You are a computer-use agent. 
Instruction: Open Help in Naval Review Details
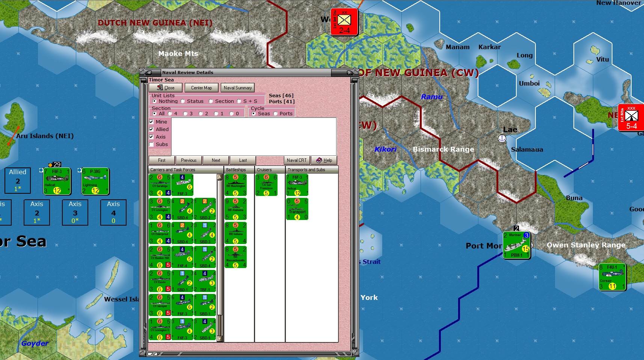pos(324,160)
